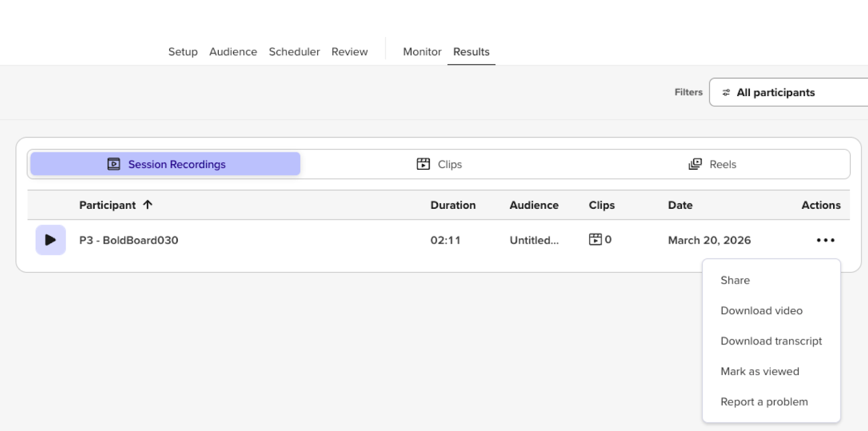This screenshot has width=868, height=431.
Task: Choose Download video in the menu
Action: 761,311
